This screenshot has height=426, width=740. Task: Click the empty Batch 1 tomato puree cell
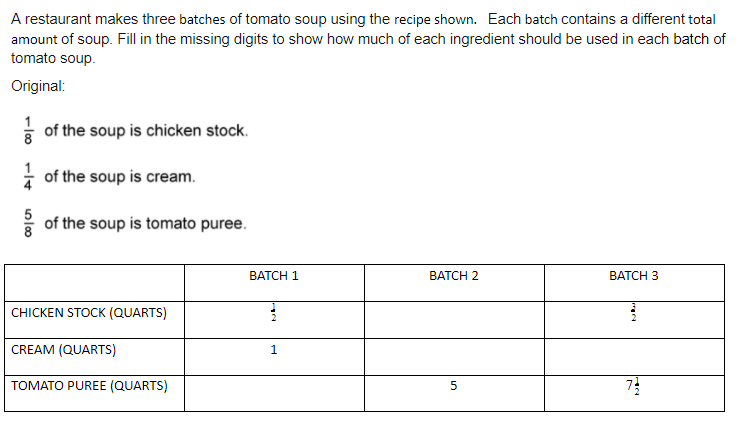pos(274,387)
